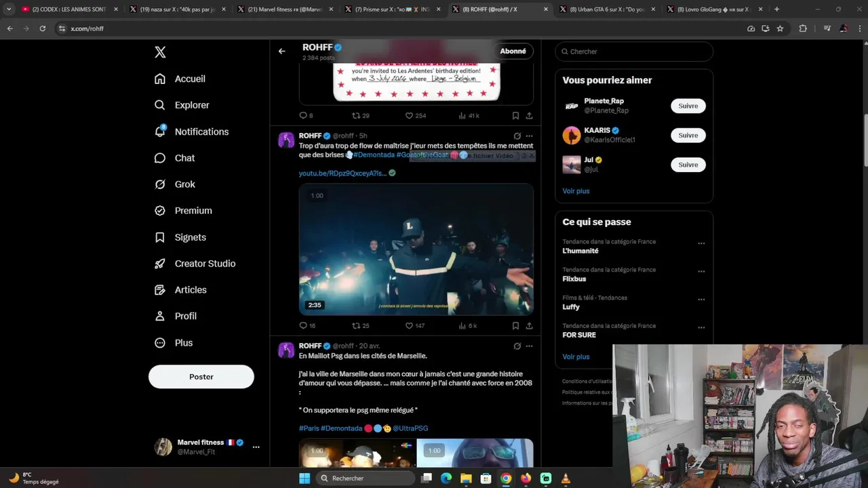
Task: Open Grok in sidebar
Action: 174,184
